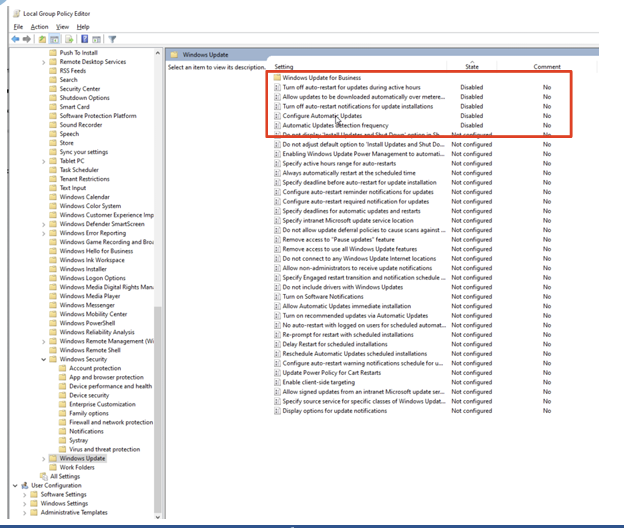Viewport: 624px width, 528px height.
Task: Click the tree pane's vertical scrollbar thumb
Action: pos(158,409)
